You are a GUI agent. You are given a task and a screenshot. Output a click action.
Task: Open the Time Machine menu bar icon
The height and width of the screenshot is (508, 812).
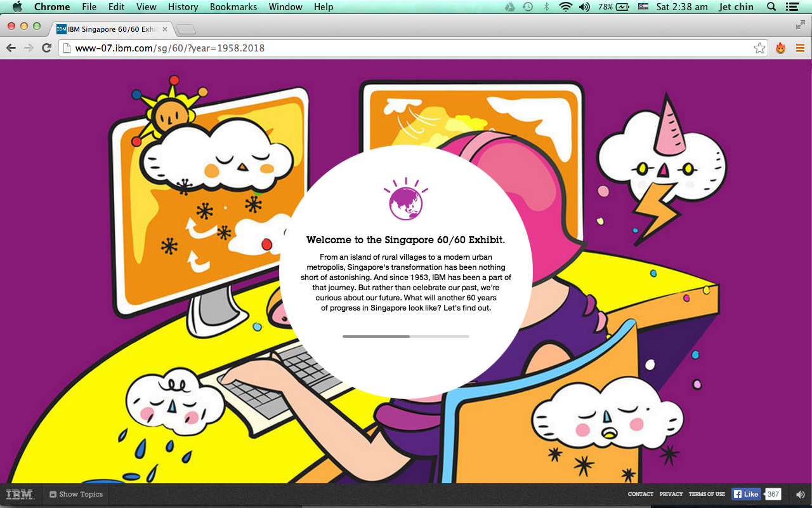[x=528, y=7]
